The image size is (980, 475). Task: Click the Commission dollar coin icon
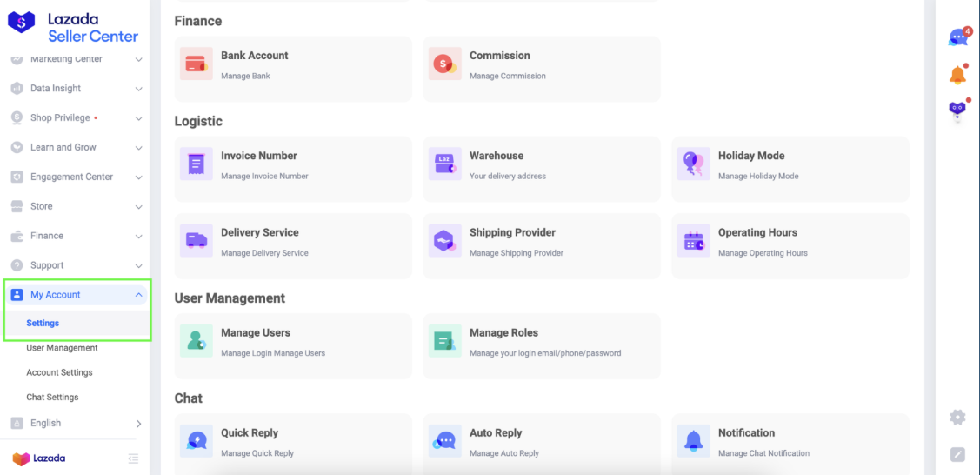444,64
